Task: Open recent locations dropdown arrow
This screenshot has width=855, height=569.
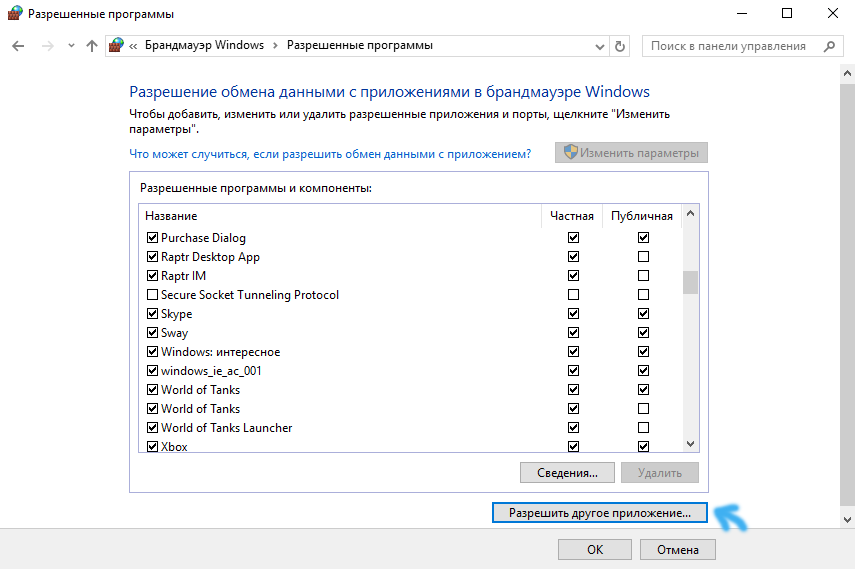Action: click(70, 46)
